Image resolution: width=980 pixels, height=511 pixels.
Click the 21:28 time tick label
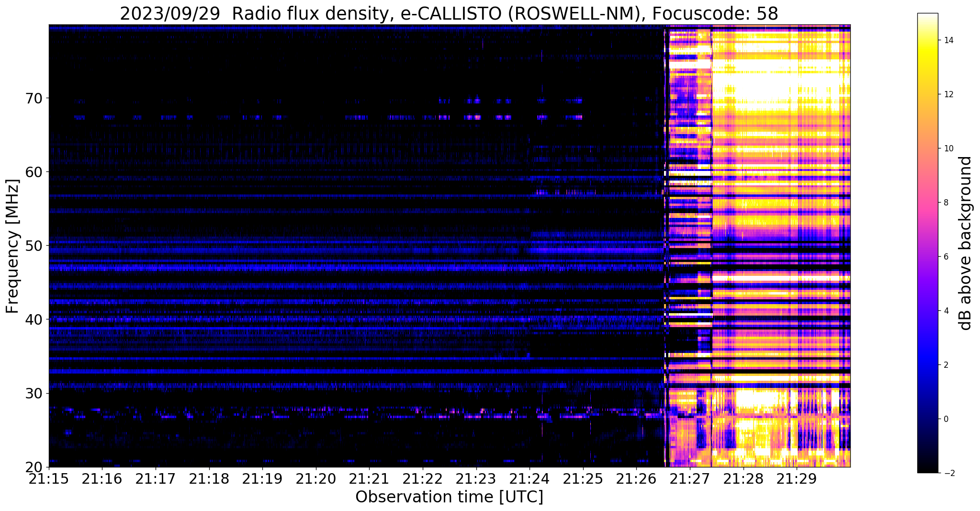(x=743, y=478)
